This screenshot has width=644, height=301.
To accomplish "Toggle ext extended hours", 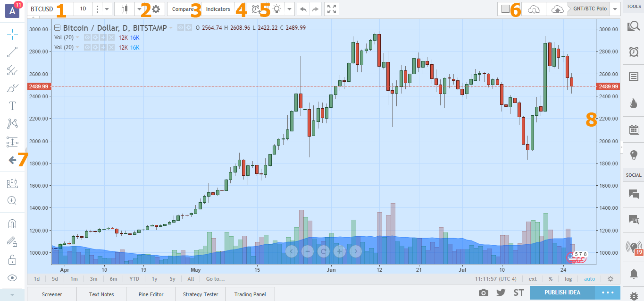I will pos(533,279).
